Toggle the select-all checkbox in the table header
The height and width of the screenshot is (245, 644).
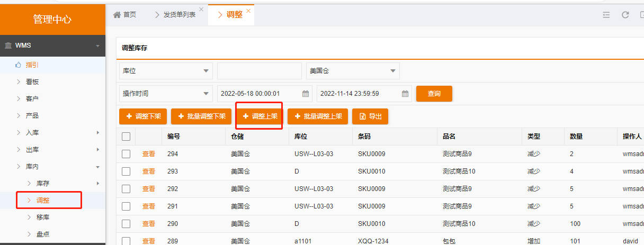[x=126, y=137]
